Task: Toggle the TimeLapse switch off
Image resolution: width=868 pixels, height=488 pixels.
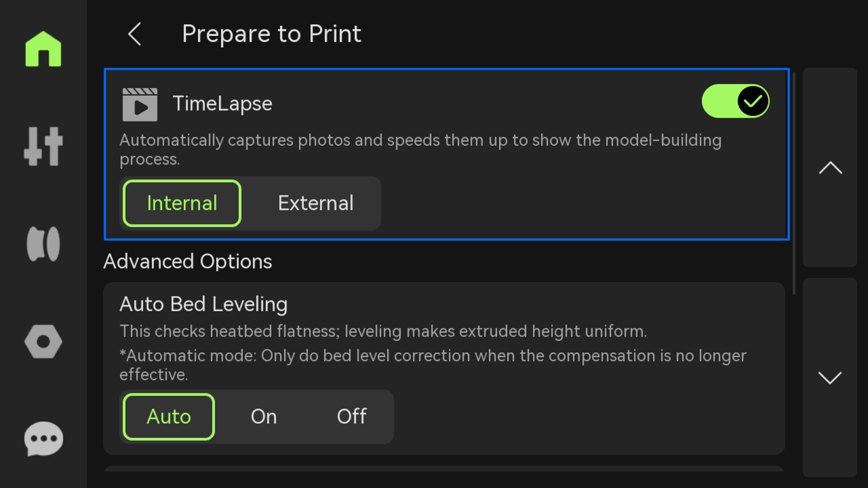Action: (x=735, y=102)
